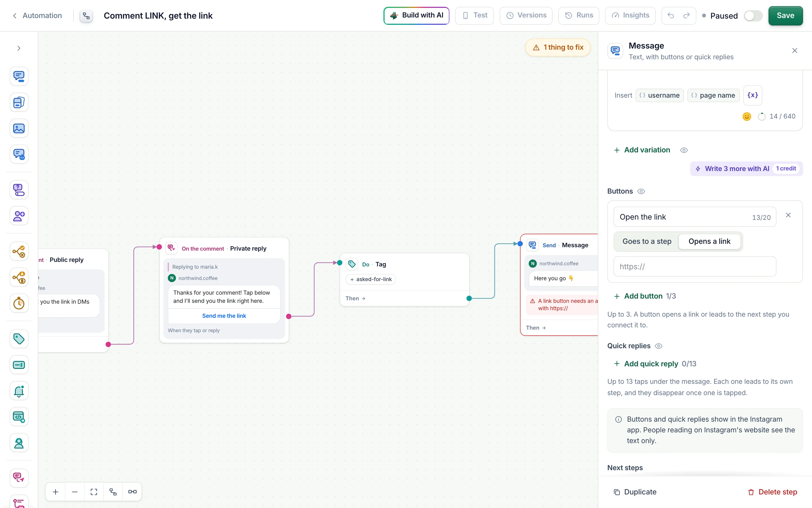The width and height of the screenshot is (812, 508).
Task: Open the 1 thing to fix warning
Action: [558, 47]
